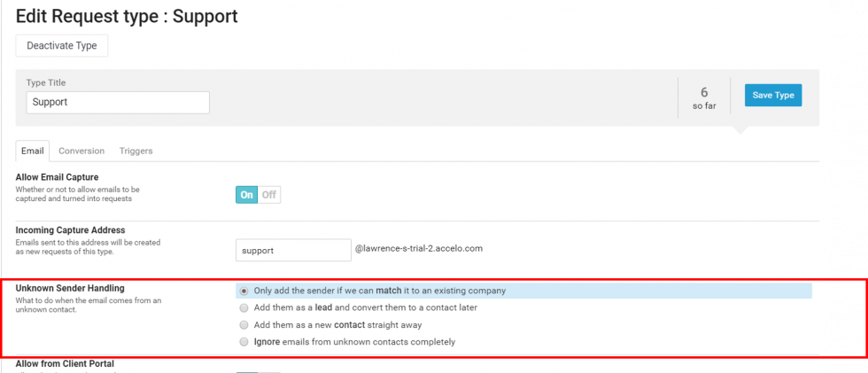Pick Ignore emails from unknown contacts
The image size is (868, 373).
point(244,342)
